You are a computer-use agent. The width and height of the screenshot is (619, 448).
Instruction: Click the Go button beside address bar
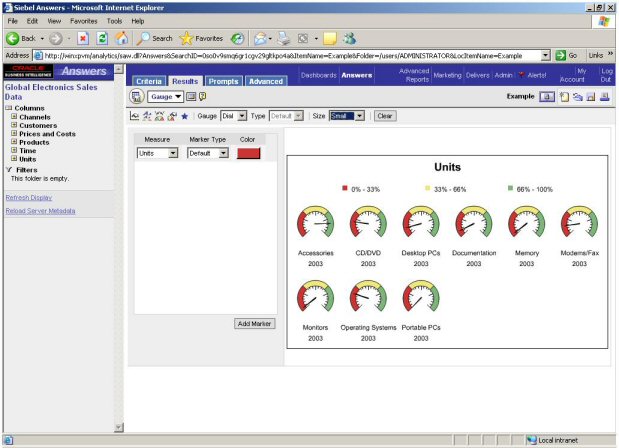[566, 55]
